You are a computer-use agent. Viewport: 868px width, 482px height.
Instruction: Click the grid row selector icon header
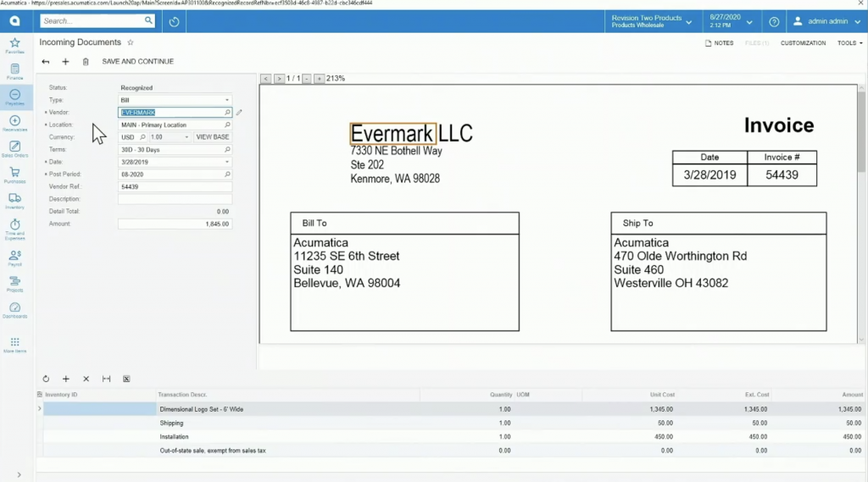(39, 395)
